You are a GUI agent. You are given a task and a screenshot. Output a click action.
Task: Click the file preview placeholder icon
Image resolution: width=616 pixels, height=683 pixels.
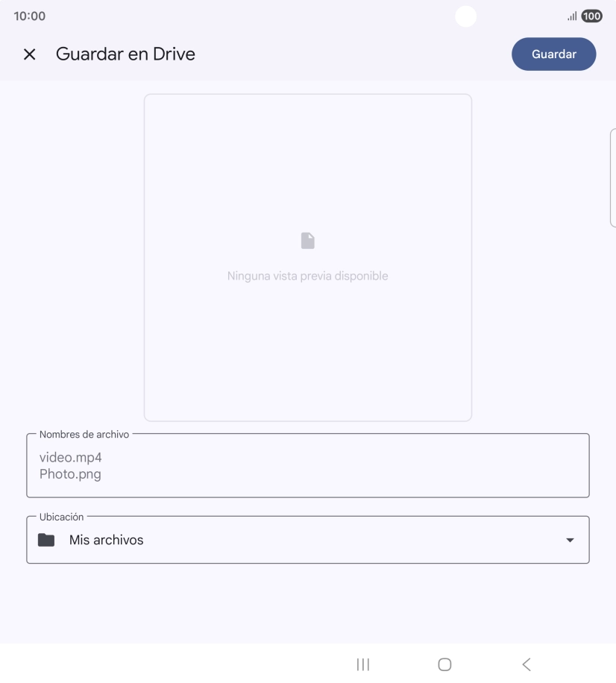(x=307, y=240)
